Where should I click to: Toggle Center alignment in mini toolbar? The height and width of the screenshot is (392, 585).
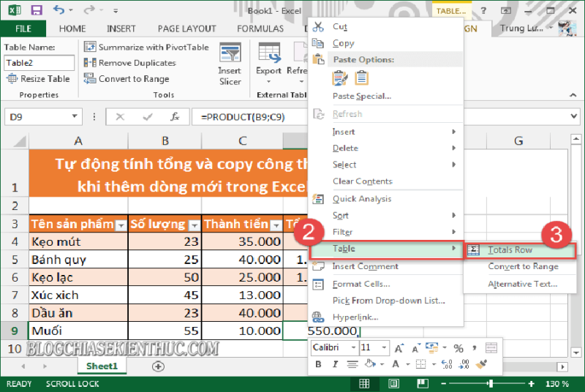(352, 364)
